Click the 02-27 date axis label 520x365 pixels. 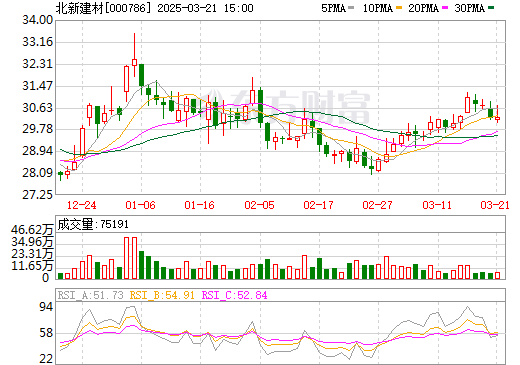378,205
